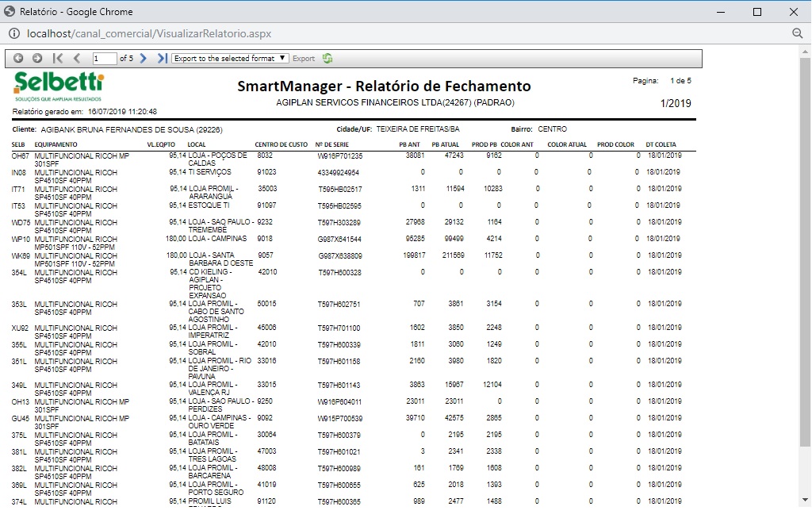Click the vertical scrollbar thumb
This screenshot has height=518, width=812.
click(805, 251)
